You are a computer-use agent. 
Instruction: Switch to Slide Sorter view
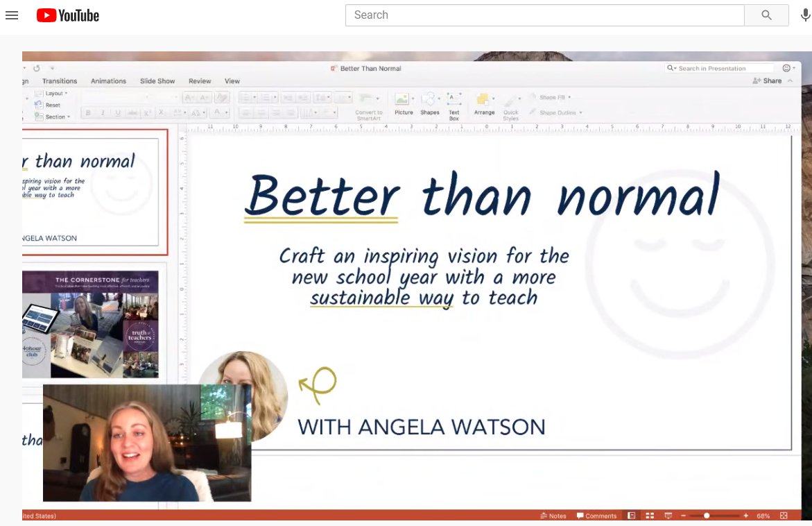[650, 516]
